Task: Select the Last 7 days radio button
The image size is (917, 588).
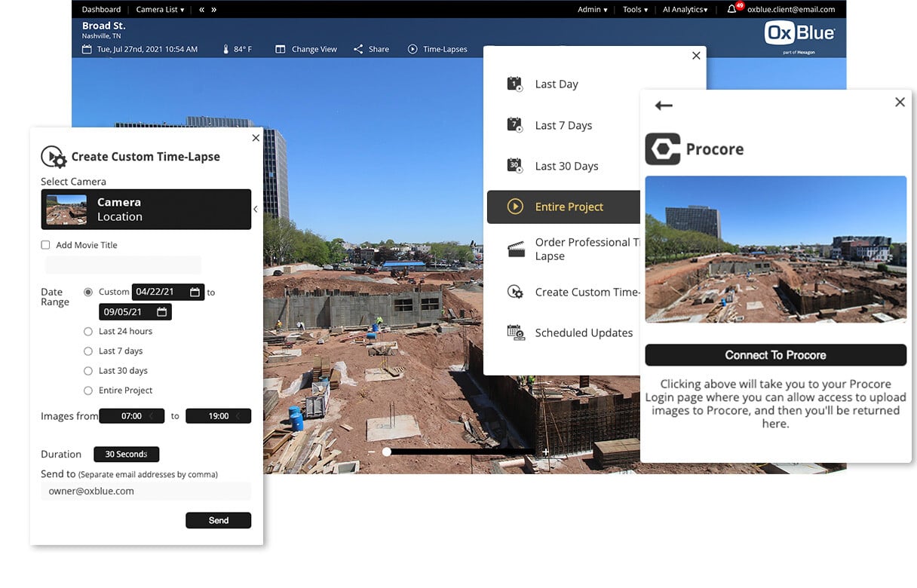Action: click(88, 351)
